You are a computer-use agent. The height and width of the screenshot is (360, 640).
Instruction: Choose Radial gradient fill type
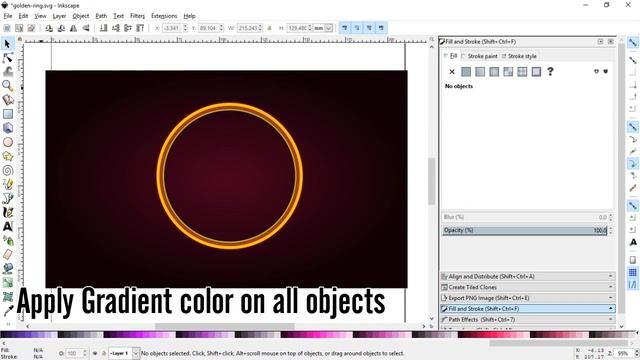tap(494, 72)
